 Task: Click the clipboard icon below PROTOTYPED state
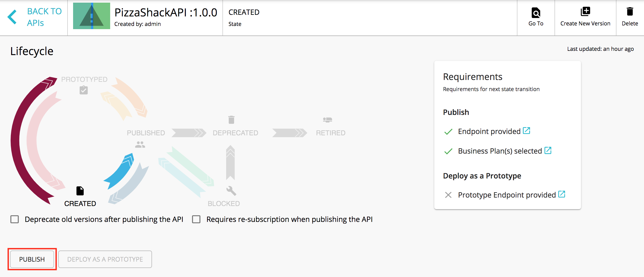pos(83,90)
